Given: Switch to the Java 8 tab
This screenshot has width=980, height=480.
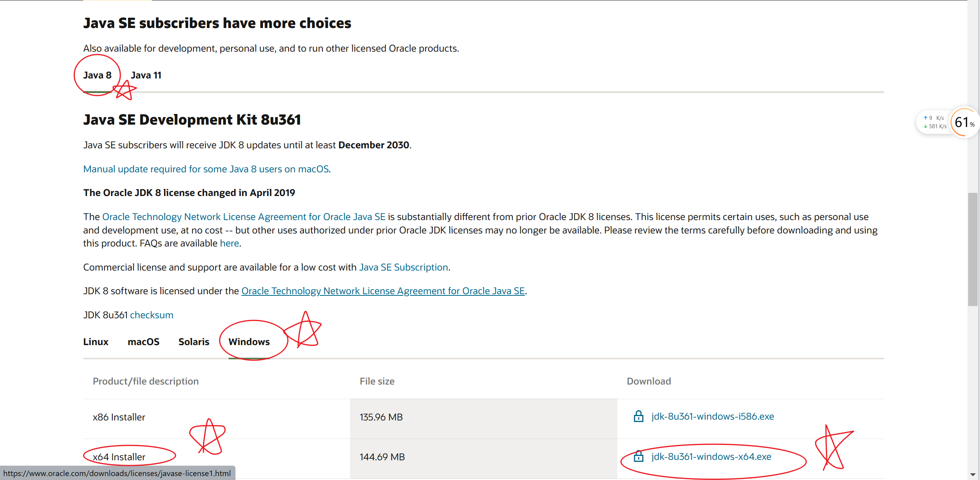Looking at the screenshot, I should [x=97, y=75].
